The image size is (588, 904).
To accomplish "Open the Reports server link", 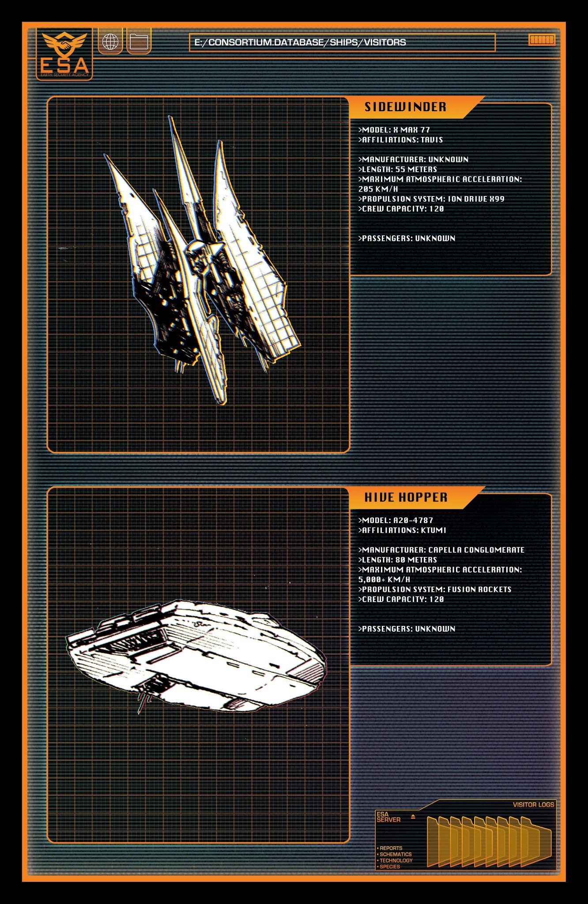I will tap(391, 848).
